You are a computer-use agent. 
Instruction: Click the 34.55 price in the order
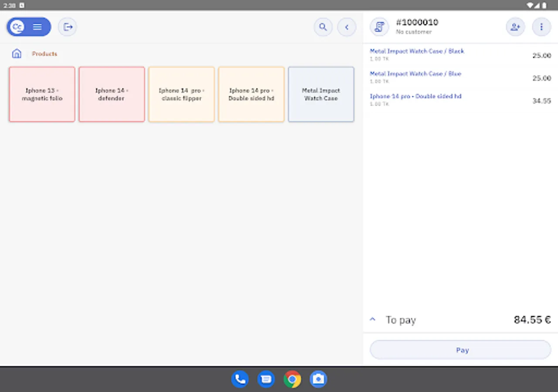coord(541,101)
